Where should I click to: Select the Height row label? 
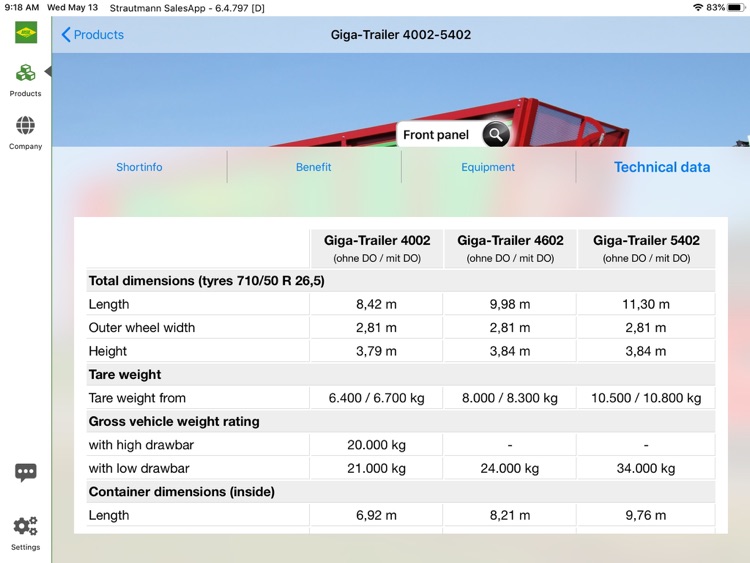coord(108,351)
